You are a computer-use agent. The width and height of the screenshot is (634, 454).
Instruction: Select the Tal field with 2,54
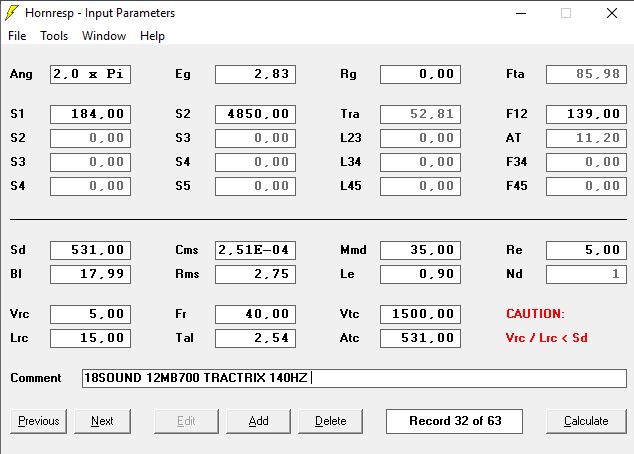click(255, 338)
